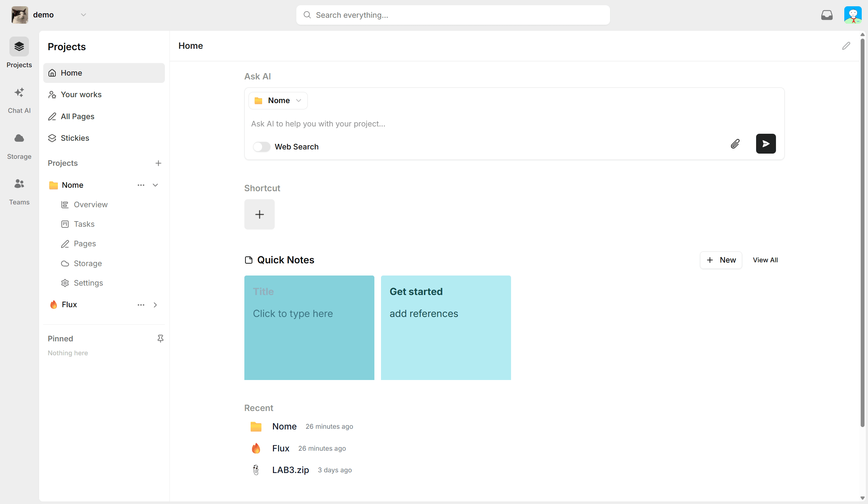The image size is (868, 504).
Task: Open Stickies
Action: (104, 138)
